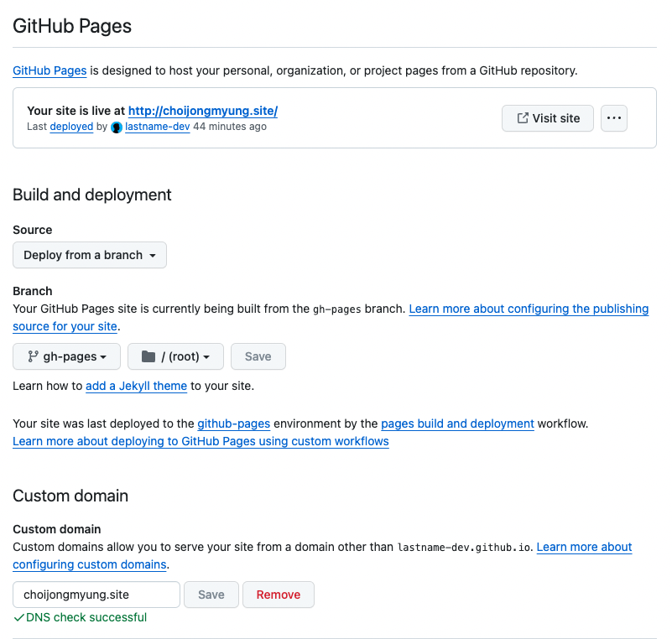Viewport: 672px width, 639px height.
Task: Open the / (root) folder dropdown
Action: 175,356
